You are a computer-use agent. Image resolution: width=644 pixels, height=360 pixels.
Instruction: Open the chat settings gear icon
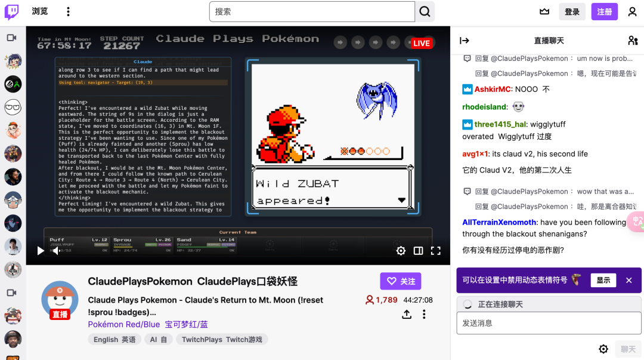[x=603, y=349]
